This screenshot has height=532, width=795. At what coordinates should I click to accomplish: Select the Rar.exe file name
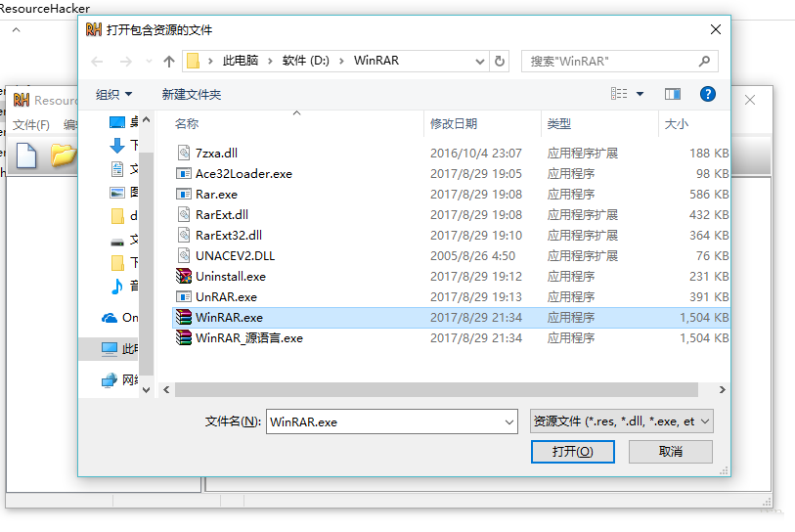[x=216, y=195]
